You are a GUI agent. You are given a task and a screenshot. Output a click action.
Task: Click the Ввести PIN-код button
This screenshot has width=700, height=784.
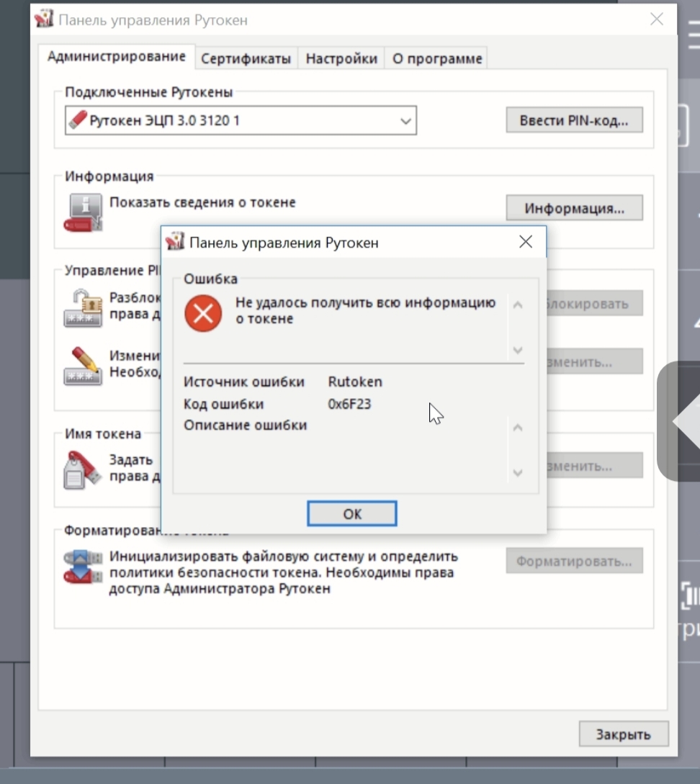click(x=574, y=120)
